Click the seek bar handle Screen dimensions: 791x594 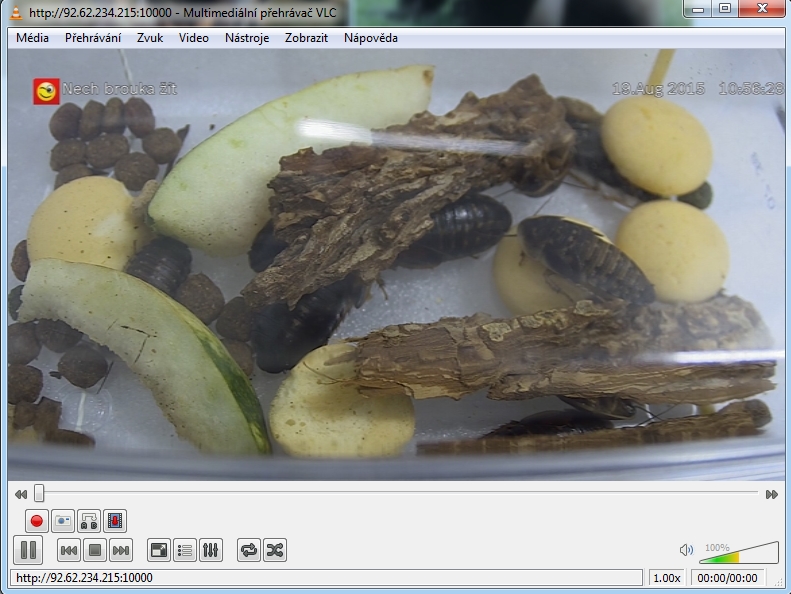click(x=39, y=493)
